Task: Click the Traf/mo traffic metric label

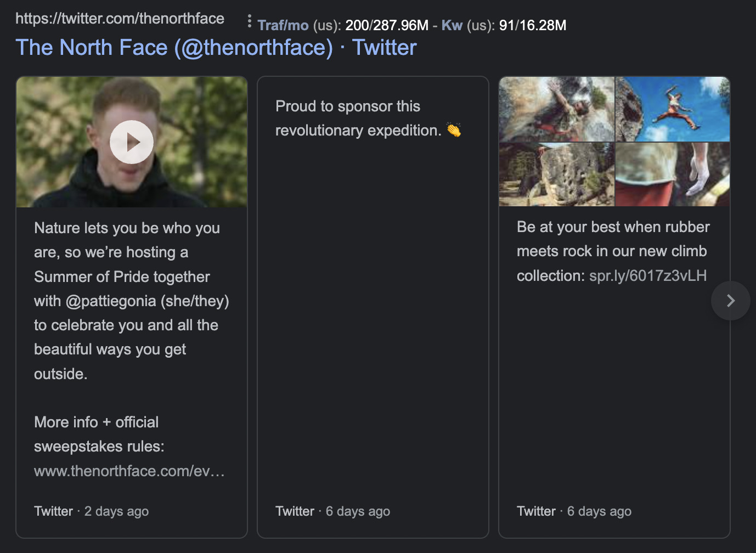Action: [283, 25]
